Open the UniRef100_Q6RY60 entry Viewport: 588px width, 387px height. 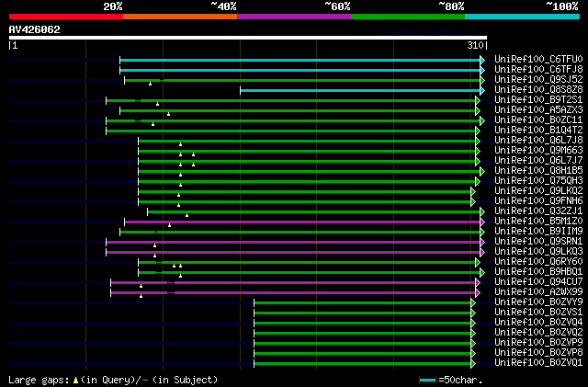click(538, 262)
